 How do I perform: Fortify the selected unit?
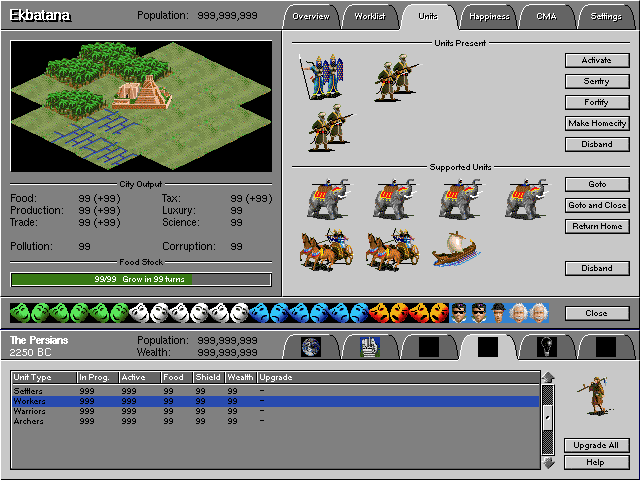pyautogui.click(x=597, y=102)
